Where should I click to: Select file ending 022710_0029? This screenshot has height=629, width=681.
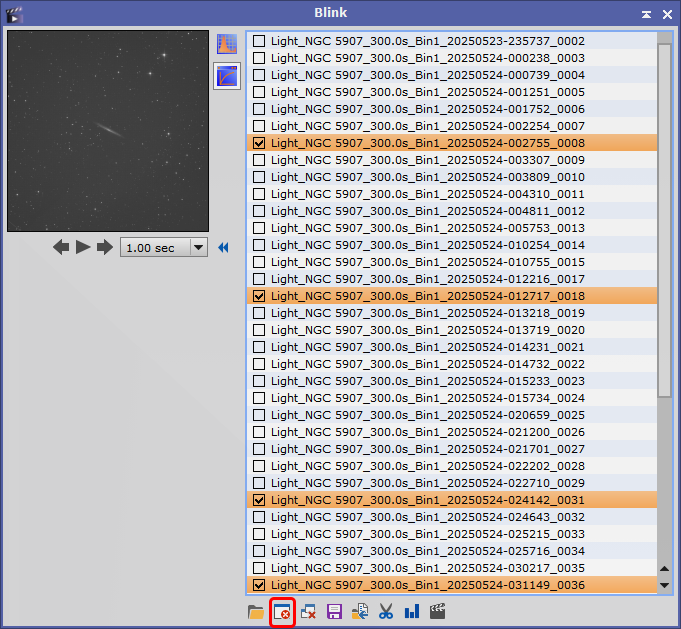(452, 483)
